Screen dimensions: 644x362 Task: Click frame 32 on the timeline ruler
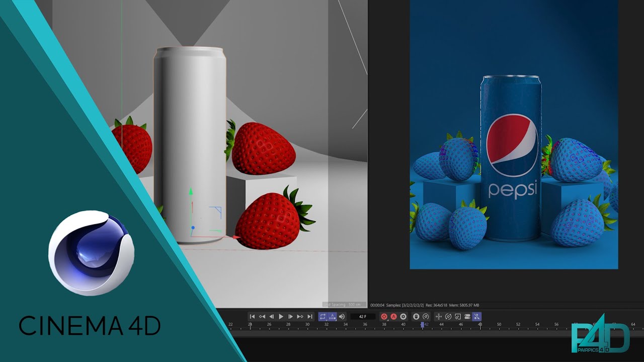(x=327, y=325)
